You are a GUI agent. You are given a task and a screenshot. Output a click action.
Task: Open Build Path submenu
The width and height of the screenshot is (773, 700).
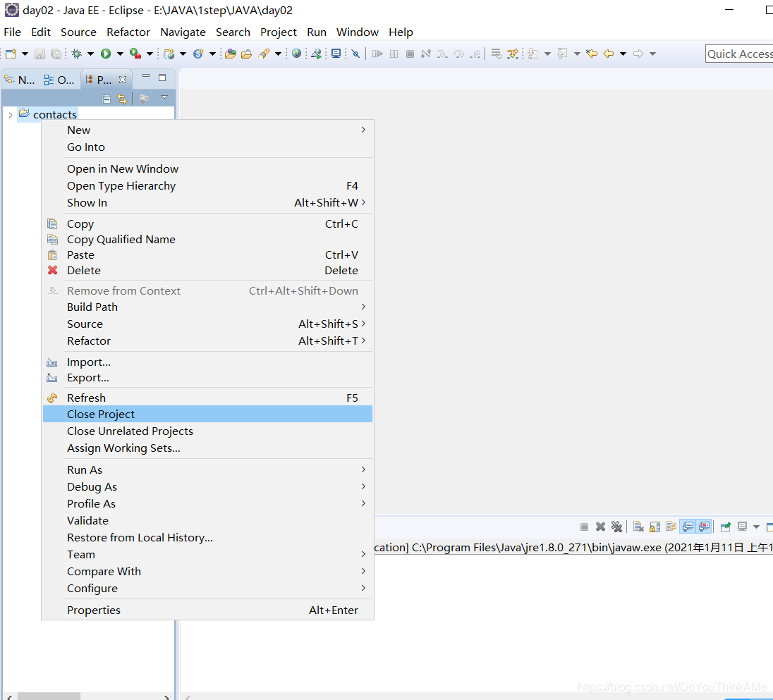pos(207,307)
